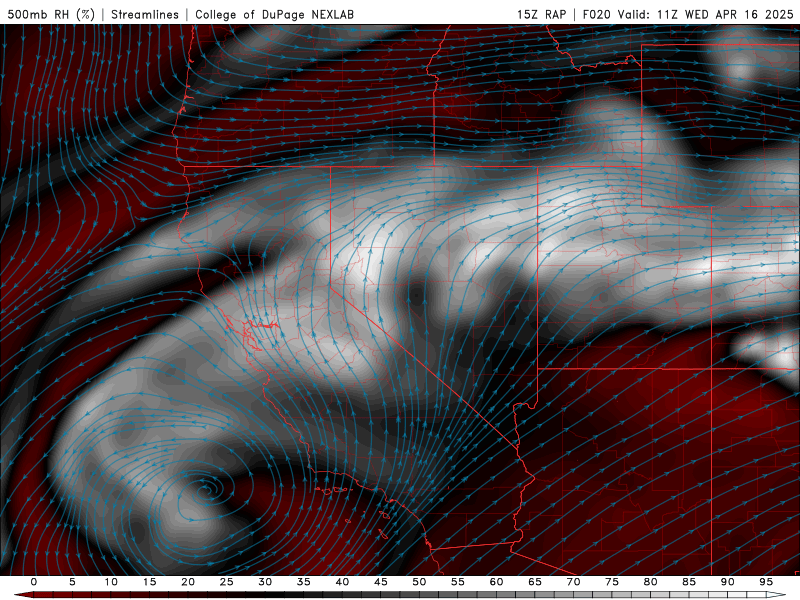Viewport: 800px width, 600px height.
Task: Click the colorbar value label "30"
Action: [x=265, y=582]
